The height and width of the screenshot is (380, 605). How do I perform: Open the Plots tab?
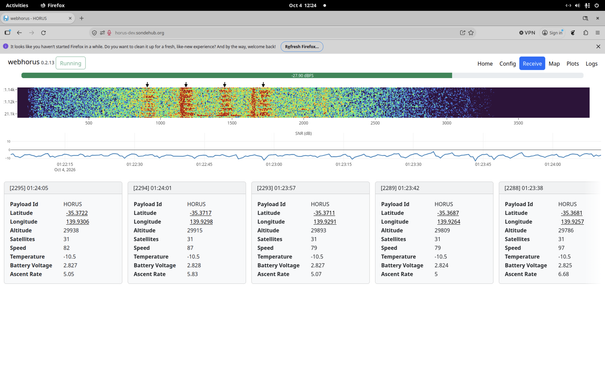(573, 64)
